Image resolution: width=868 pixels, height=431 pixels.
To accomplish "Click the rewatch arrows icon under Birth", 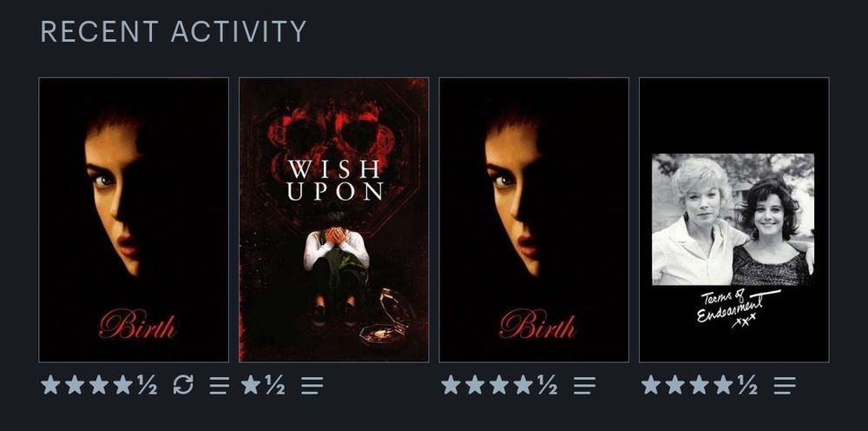I will [183, 384].
